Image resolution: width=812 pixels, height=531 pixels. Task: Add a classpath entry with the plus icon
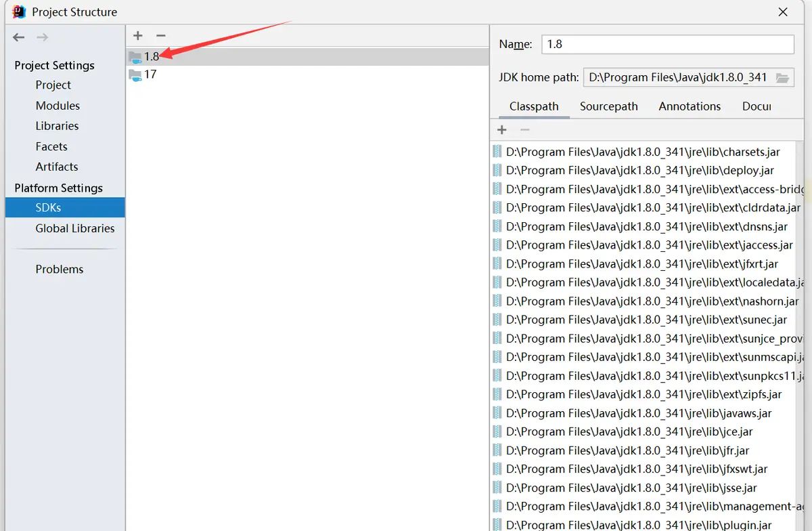502,129
